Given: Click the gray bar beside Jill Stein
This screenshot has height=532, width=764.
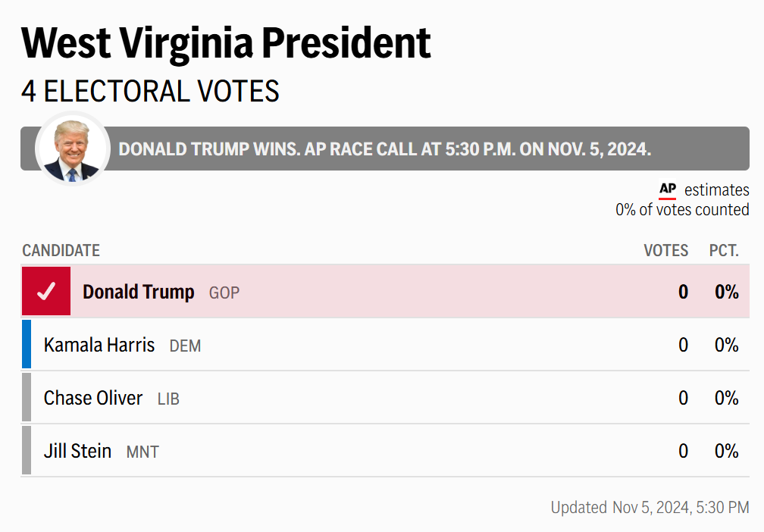Looking at the screenshot, I should click(27, 451).
